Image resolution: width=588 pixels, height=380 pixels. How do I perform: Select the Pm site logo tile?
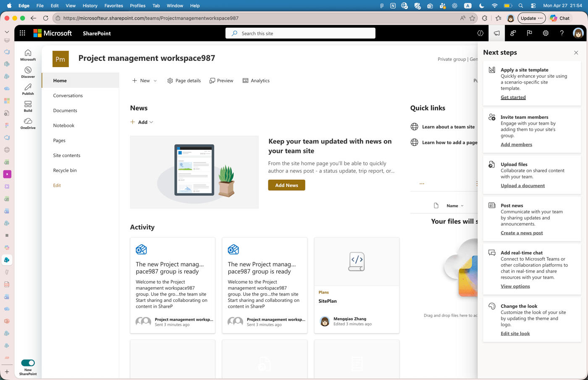(60, 59)
